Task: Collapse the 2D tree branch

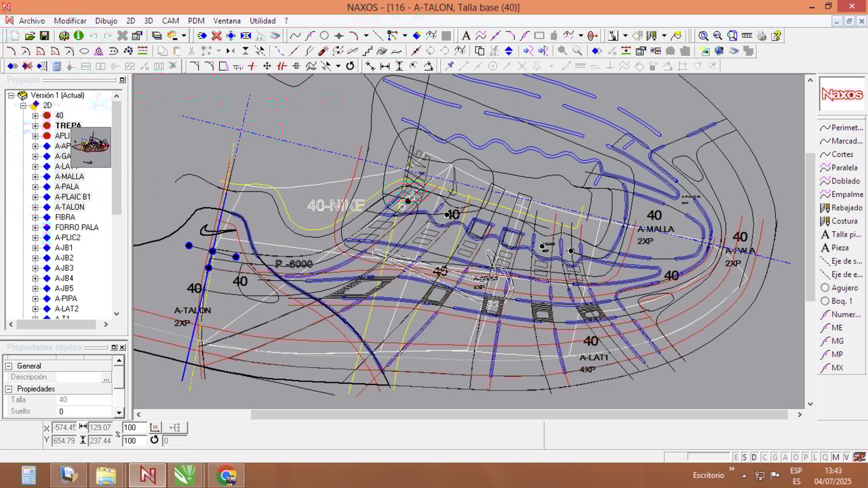Action: pos(23,105)
